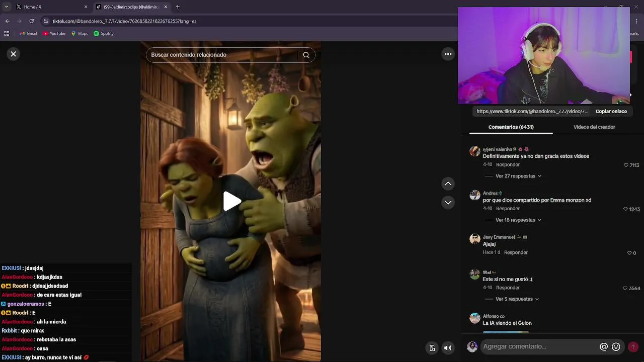This screenshot has height=362, width=644.
Task: Reply to Javy Emmanuel's comment
Action: click(516, 252)
